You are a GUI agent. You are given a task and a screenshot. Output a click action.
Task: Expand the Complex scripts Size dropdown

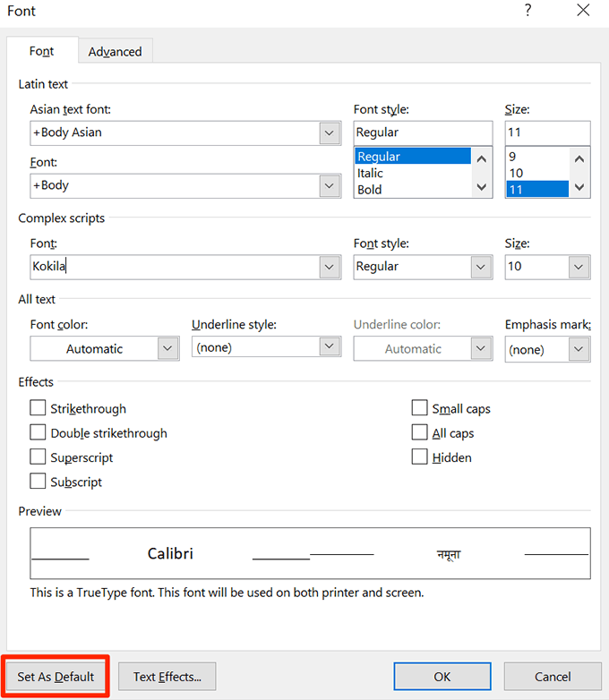tap(579, 267)
